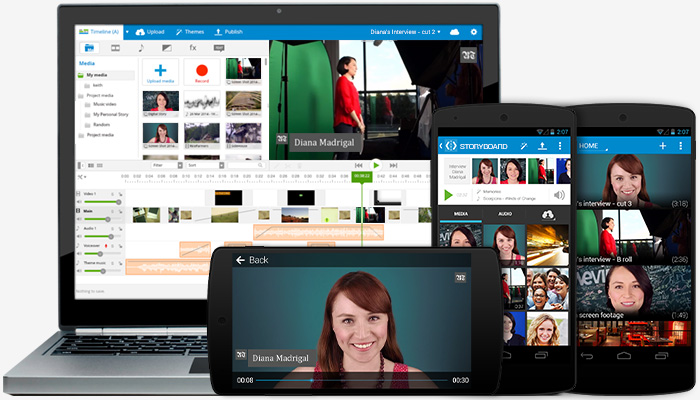Toggle the speaker icon in Storyboard phone app
The height and width of the screenshot is (400, 700).
tap(558, 194)
